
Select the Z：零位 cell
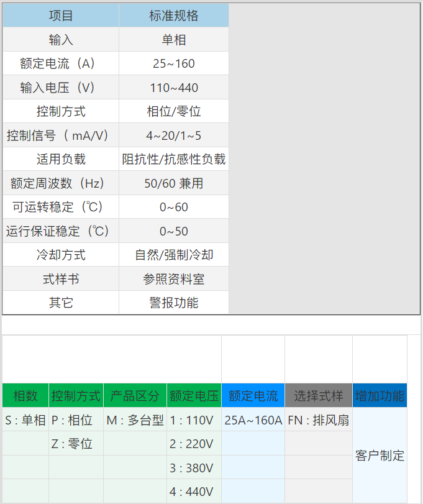pyautogui.click(x=76, y=444)
